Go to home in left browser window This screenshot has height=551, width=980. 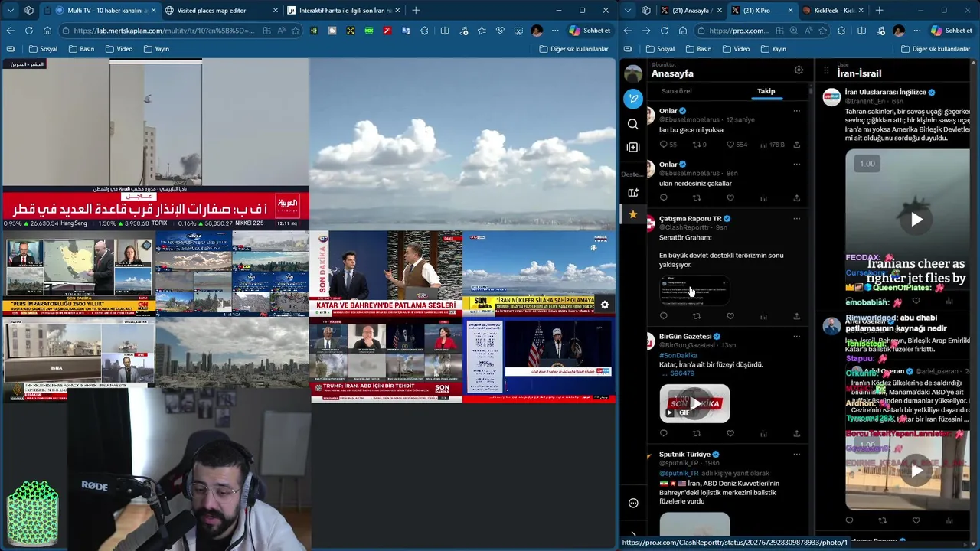tap(47, 31)
